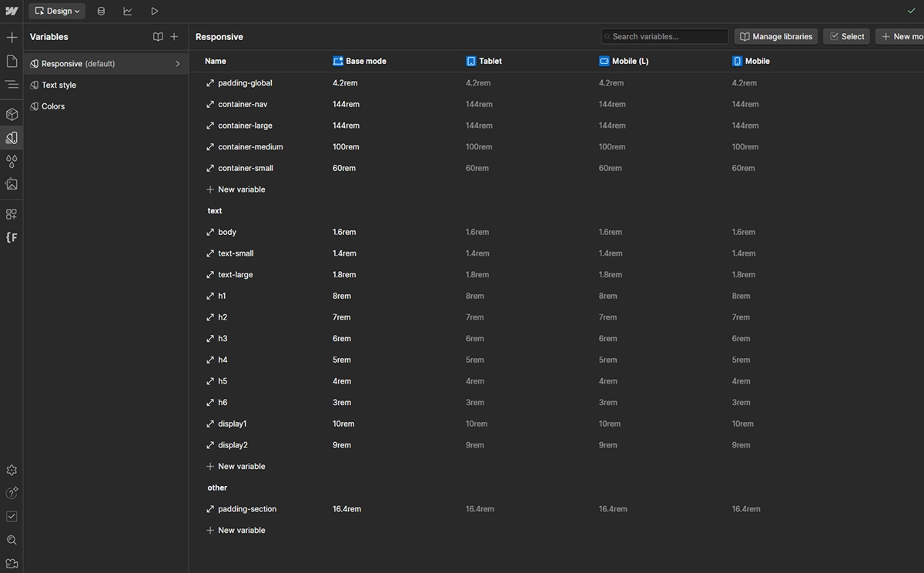Screen dimensions: 924x573
Task: Click the Search variables input field
Action: pyautogui.click(x=666, y=36)
